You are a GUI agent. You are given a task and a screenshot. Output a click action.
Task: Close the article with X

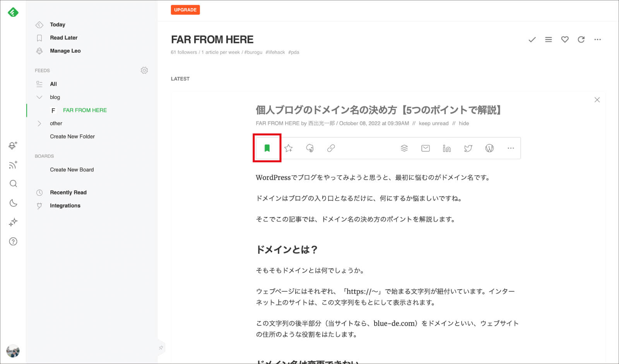pyautogui.click(x=597, y=100)
